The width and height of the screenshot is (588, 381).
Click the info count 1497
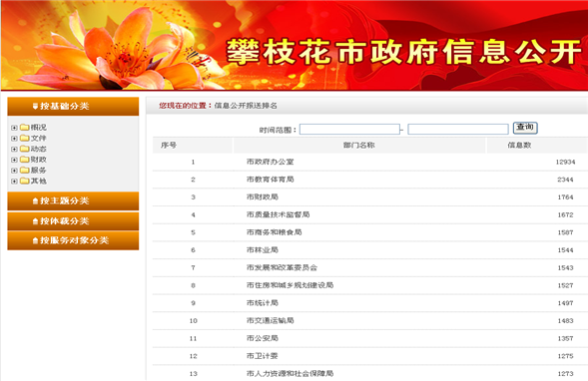coord(565,302)
